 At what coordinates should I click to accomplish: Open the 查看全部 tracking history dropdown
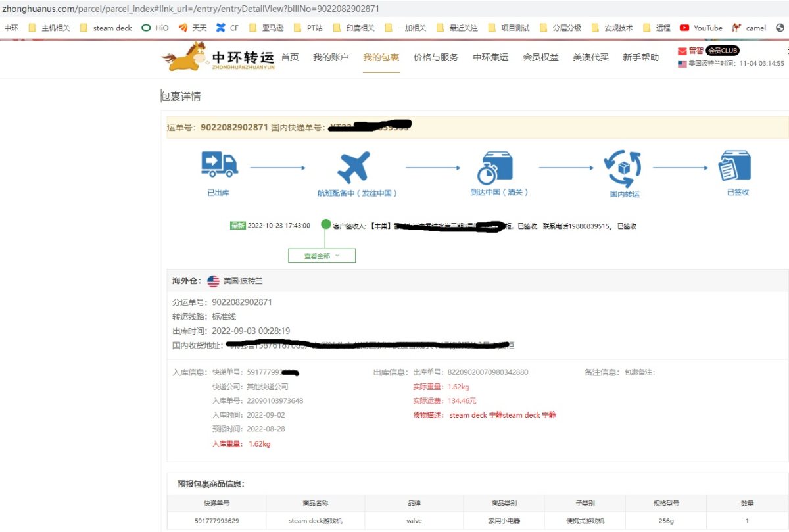click(x=321, y=255)
